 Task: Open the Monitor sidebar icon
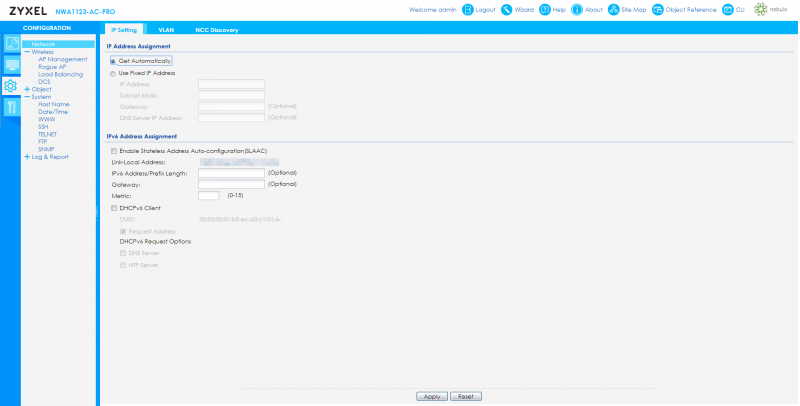[11, 65]
